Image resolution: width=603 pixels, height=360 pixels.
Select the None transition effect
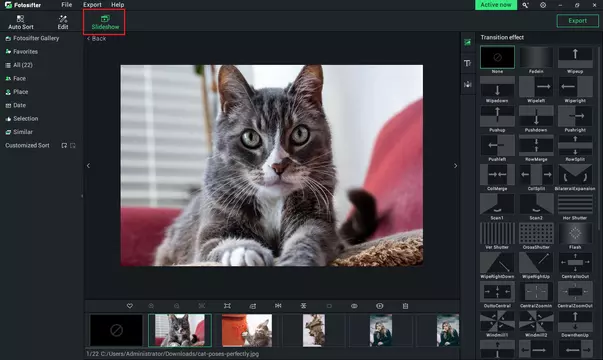(x=497, y=60)
